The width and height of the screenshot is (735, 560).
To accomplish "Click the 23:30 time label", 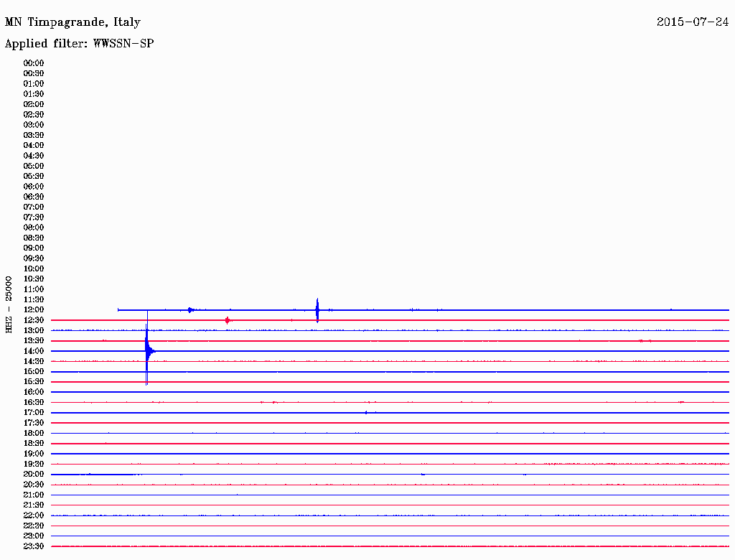I will click(x=33, y=546).
